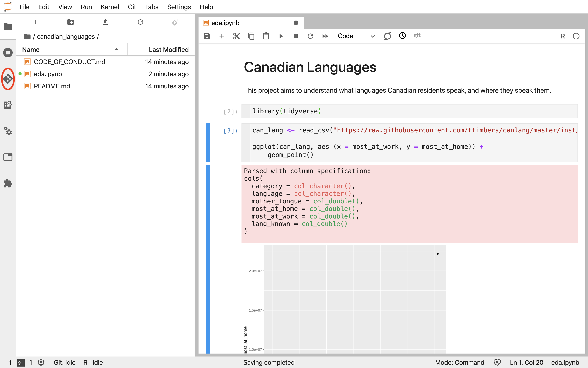The width and height of the screenshot is (588, 368).
Task: Open the Kernel menu
Action: (110, 7)
